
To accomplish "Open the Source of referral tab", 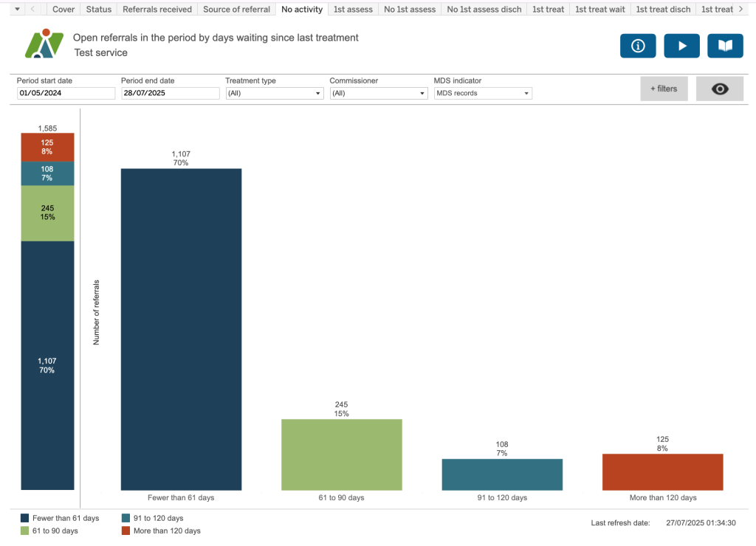I will [x=236, y=9].
